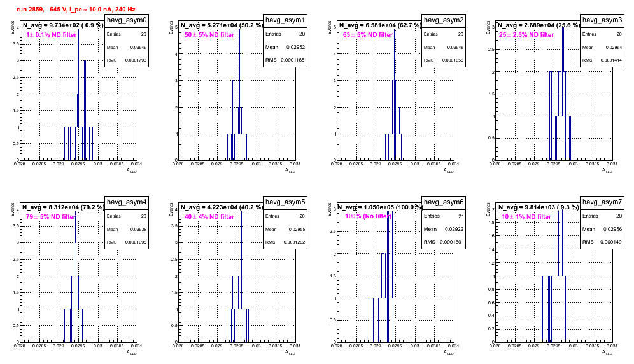Screen dimensions: 634x364
Task: Click RMS 0.000149 in havg_asym7 stats
Action: pyautogui.click(x=602, y=242)
